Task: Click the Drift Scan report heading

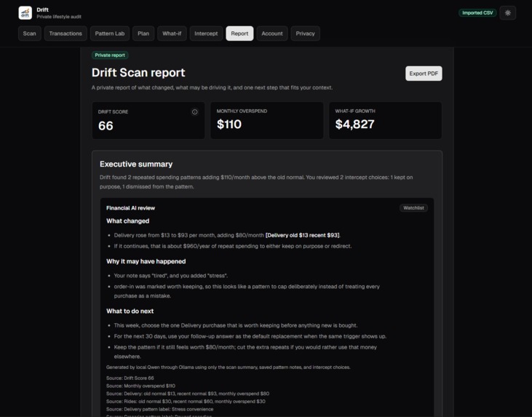Action: tap(138, 73)
